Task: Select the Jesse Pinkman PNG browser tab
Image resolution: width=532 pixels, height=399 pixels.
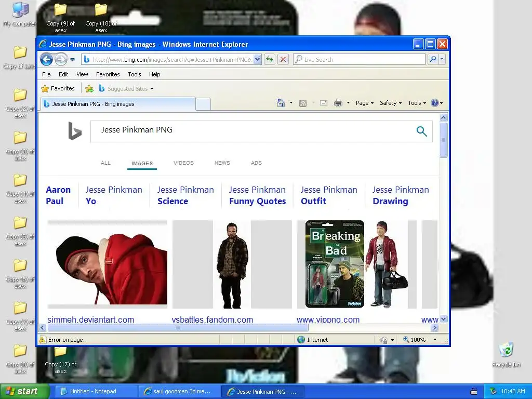Action: 118,104
